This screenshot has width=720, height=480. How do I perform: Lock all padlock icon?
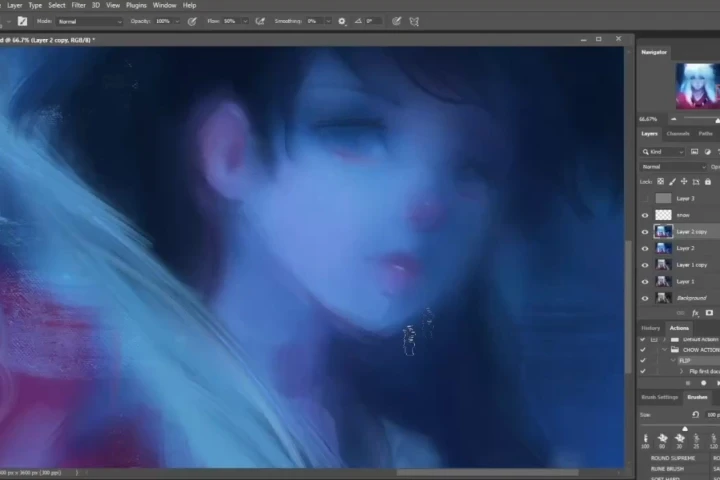pos(708,182)
